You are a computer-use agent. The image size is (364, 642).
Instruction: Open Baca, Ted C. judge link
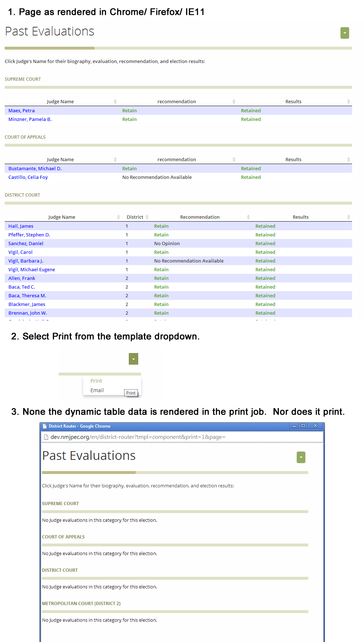coord(22,287)
